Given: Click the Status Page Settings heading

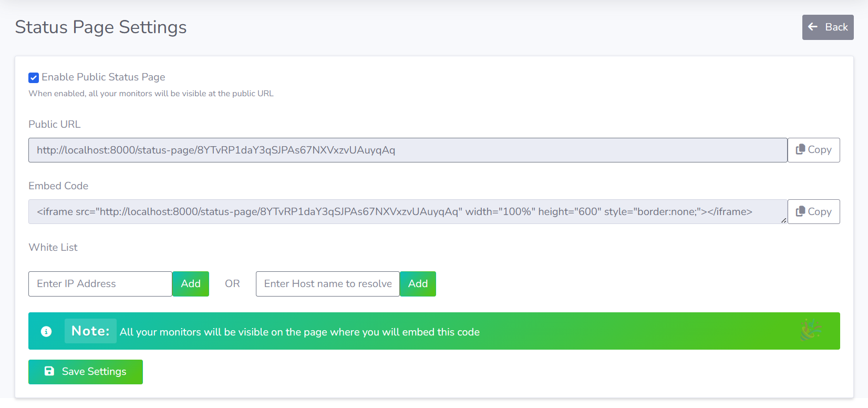Looking at the screenshot, I should [x=101, y=27].
